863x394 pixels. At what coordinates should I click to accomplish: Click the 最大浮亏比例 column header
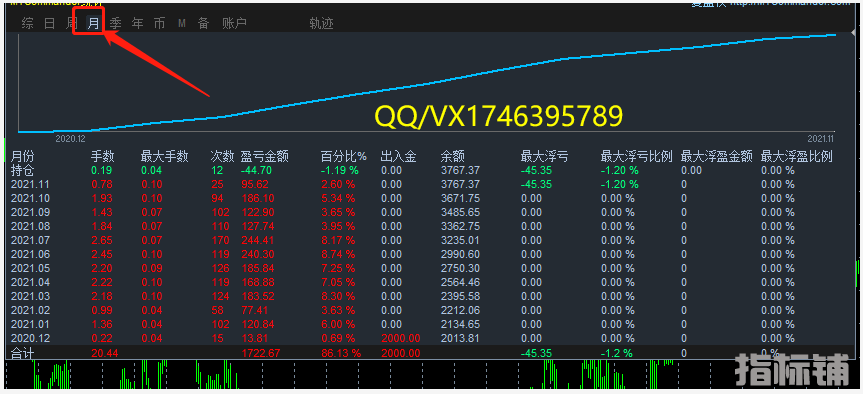click(637, 157)
